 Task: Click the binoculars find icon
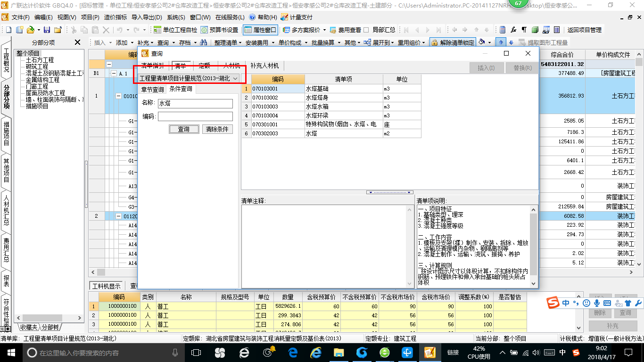204,42
